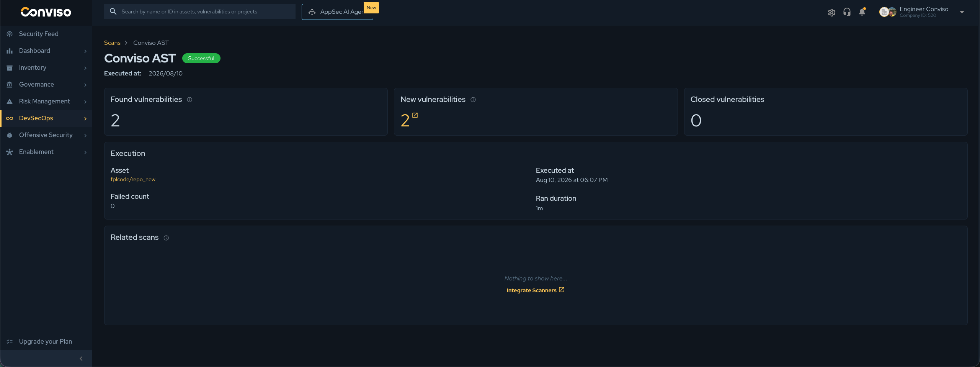Open the AppSec AI Agent button
The height and width of the screenshot is (367, 980).
point(337,12)
